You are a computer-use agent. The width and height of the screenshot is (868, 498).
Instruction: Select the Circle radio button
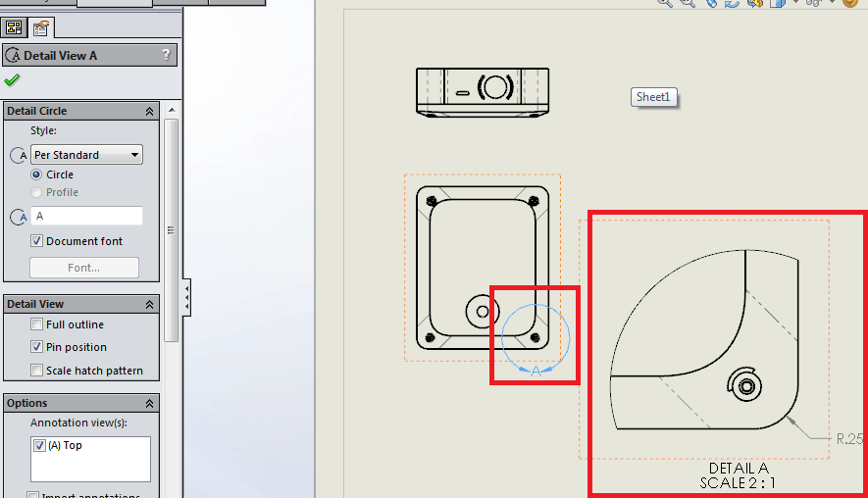coord(37,174)
